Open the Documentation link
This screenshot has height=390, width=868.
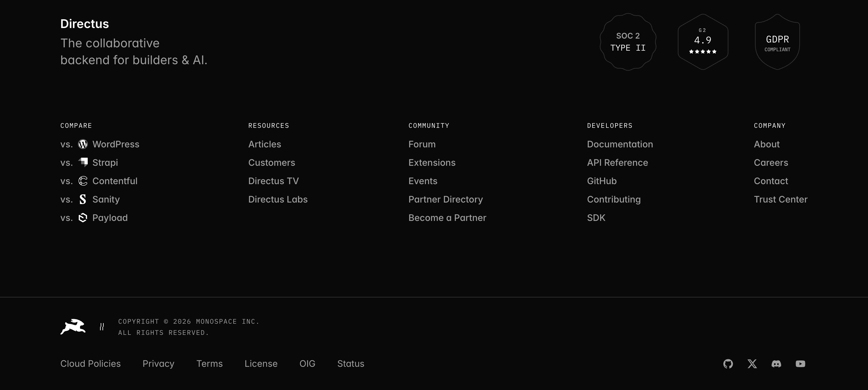pos(620,144)
